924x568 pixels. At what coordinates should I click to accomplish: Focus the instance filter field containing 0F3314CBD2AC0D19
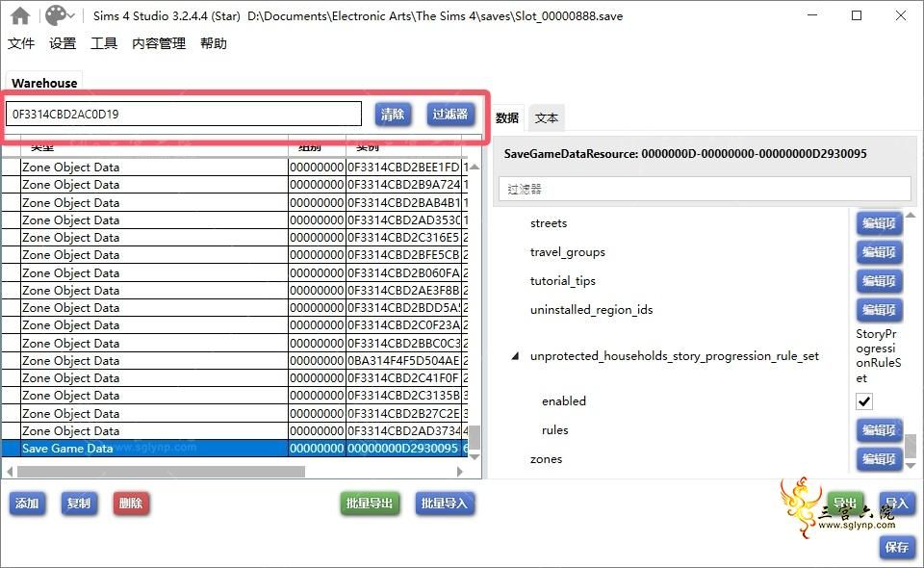coord(184,114)
